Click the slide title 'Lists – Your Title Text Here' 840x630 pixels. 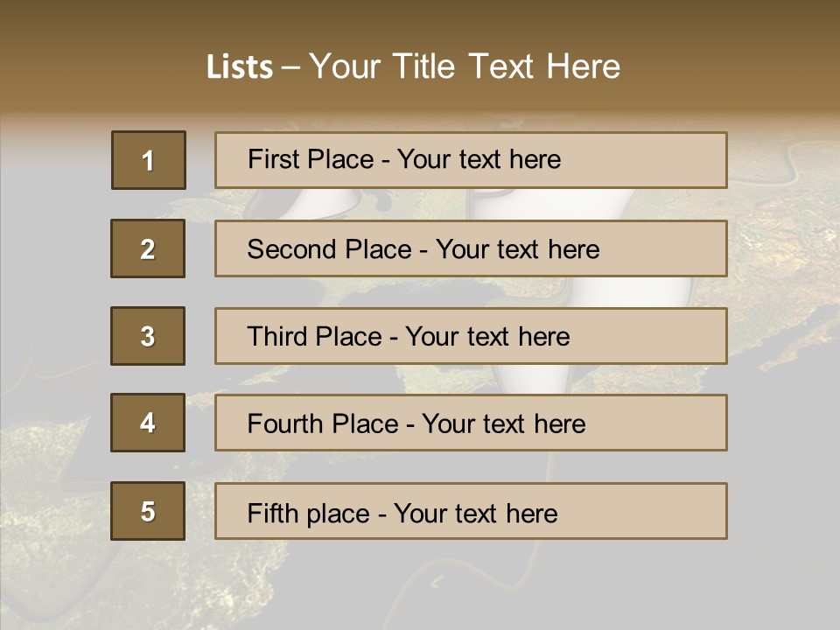413,66
